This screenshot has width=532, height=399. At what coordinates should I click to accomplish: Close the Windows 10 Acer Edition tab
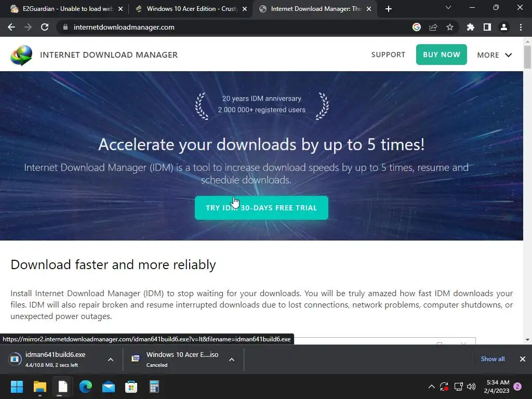tap(245, 9)
